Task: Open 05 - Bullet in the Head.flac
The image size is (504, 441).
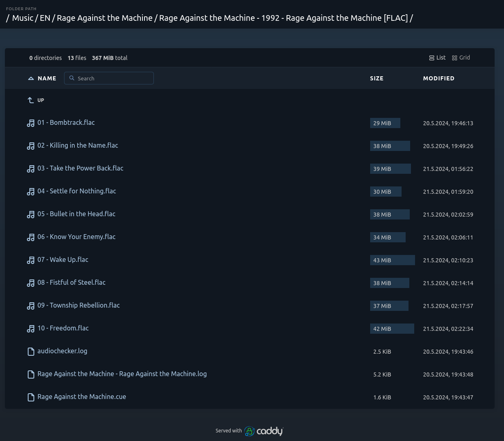Action: (76, 214)
